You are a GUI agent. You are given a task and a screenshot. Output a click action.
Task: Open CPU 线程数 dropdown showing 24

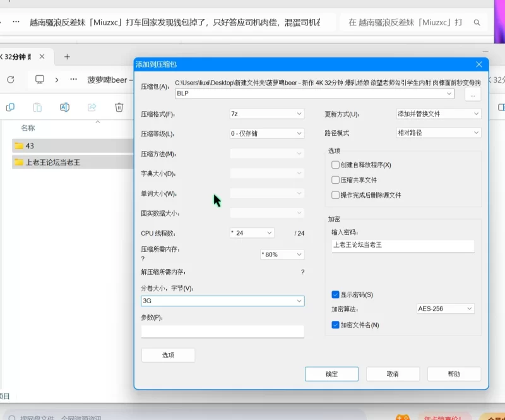pos(252,233)
